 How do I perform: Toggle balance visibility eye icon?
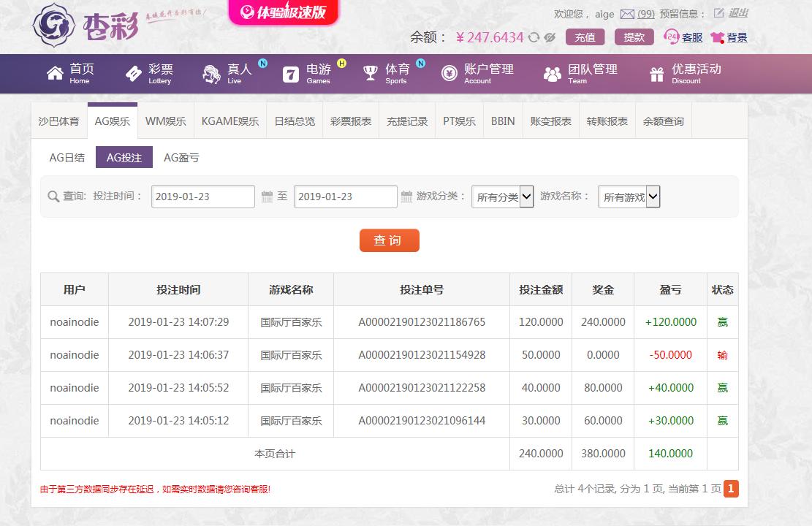(550, 37)
